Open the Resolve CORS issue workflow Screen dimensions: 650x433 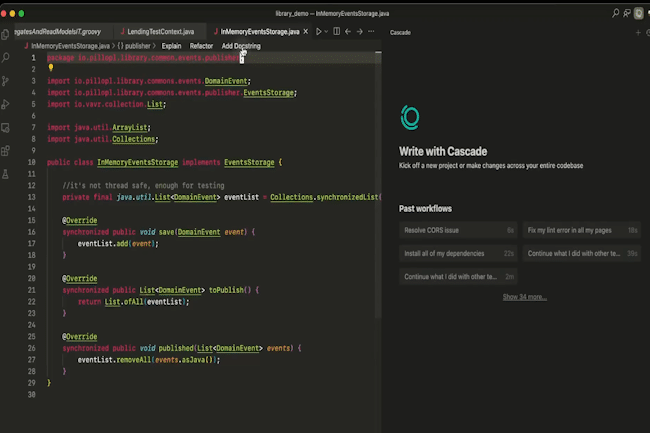tap(458, 230)
